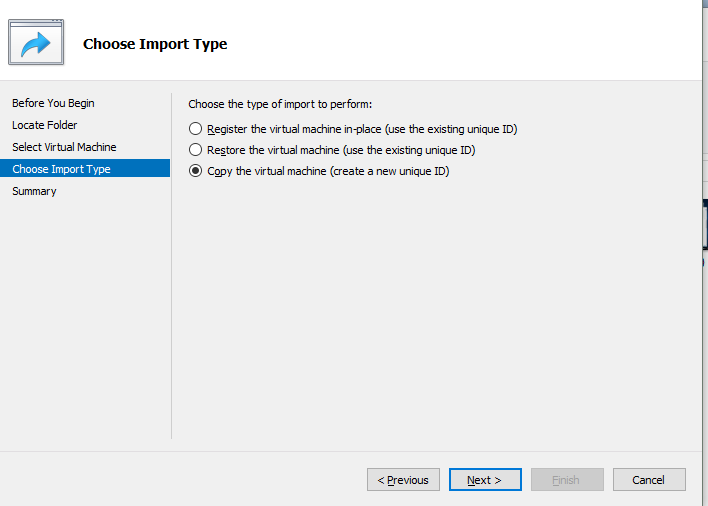Select the Restore virtual machine radio button circle
Viewport: 708px width, 506px height.
pos(195,150)
